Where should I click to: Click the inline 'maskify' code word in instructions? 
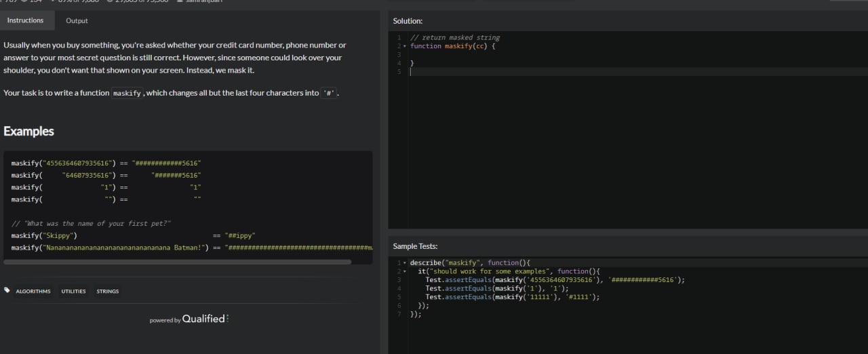(x=127, y=93)
